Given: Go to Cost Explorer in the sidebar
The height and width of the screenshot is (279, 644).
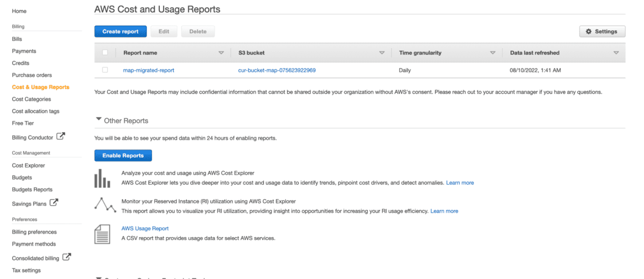Looking at the screenshot, I should [28, 165].
